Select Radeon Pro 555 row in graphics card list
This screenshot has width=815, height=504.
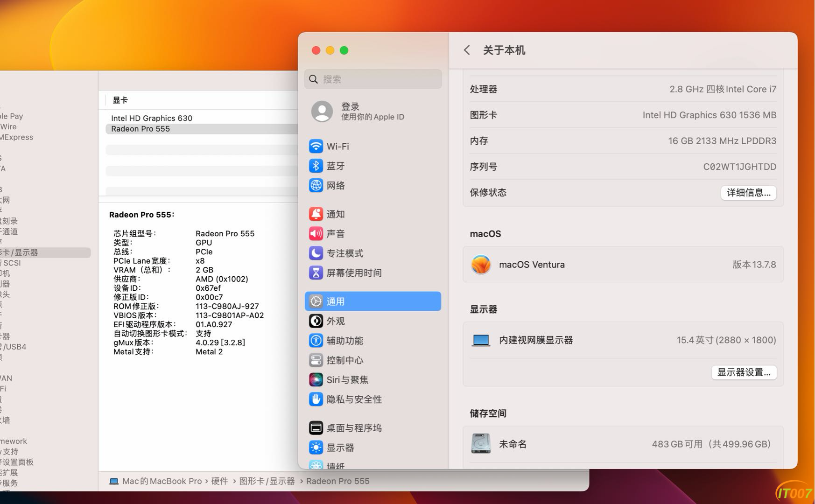click(202, 129)
